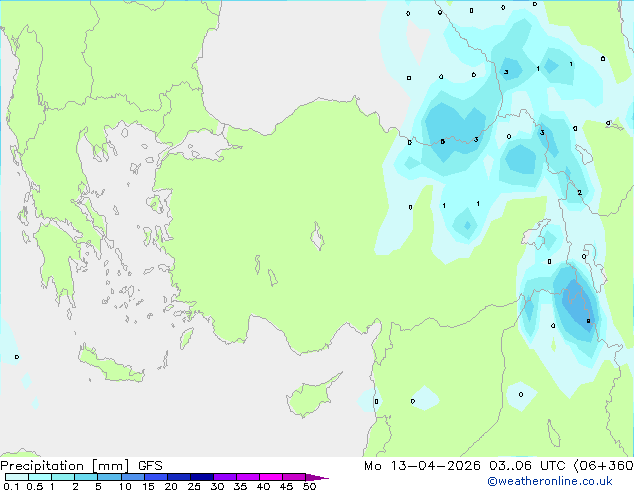Click legend scale label "40"
The height and width of the screenshot is (490, 634).
[x=264, y=486]
